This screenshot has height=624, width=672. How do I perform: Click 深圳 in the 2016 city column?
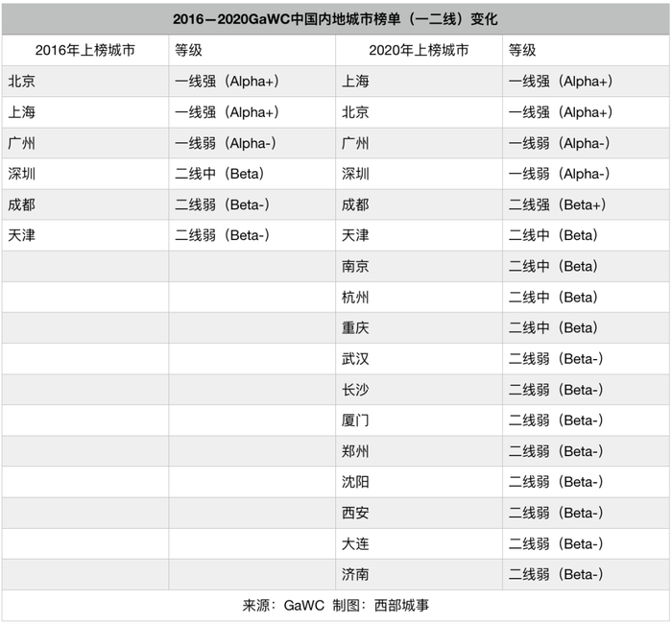21,174
